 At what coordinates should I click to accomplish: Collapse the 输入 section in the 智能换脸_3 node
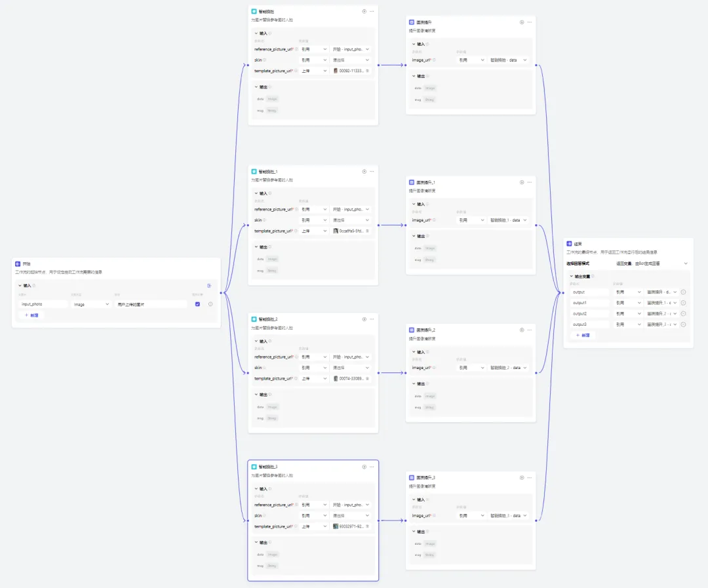pos(256,489)
